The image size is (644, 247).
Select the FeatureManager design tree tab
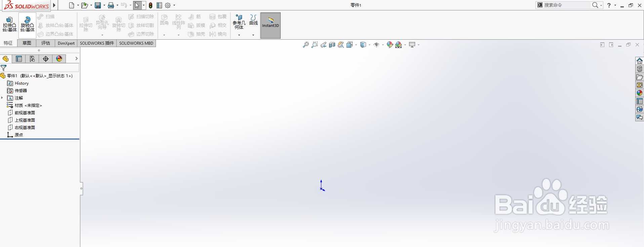click(x=6, y=59)
